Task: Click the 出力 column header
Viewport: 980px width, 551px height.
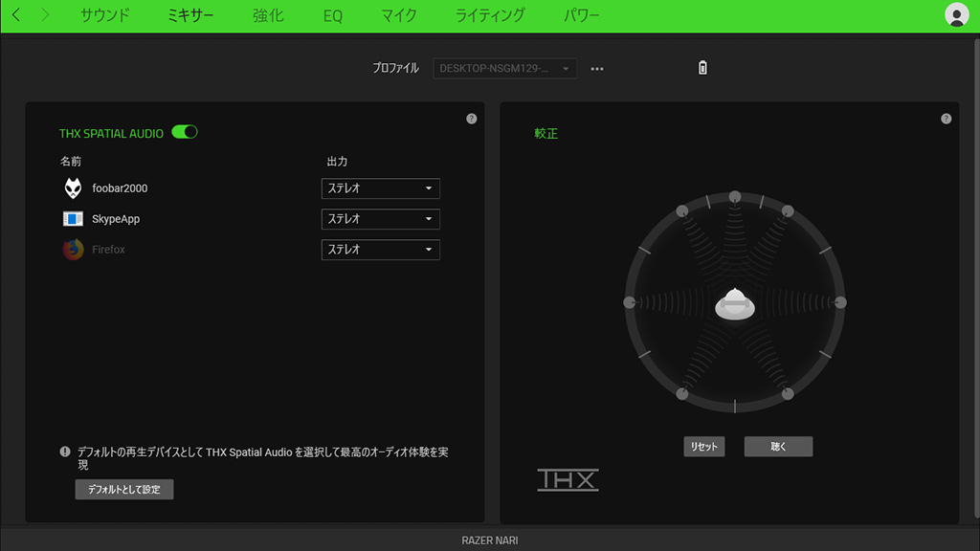Action: [x=337, y=161]
